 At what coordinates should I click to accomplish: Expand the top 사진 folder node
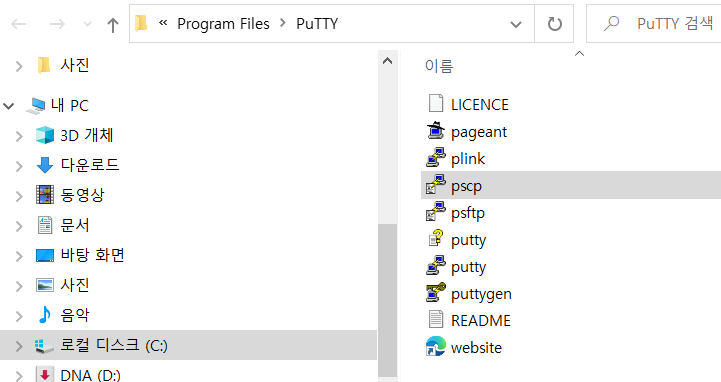coord(19,67)
